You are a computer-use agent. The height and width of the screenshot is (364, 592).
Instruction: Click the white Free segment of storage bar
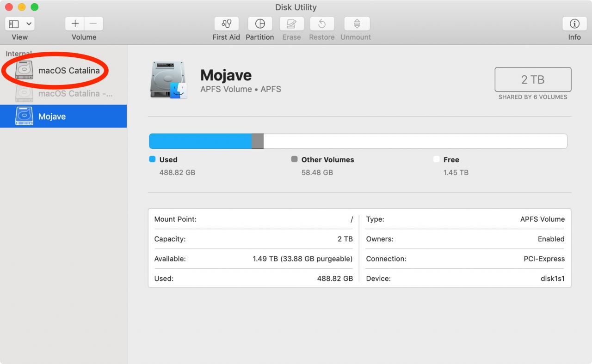[415, 141]
